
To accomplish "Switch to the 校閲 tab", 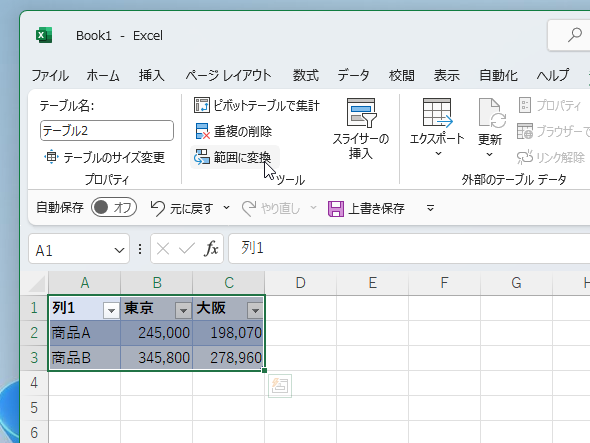I will [401, 76].
